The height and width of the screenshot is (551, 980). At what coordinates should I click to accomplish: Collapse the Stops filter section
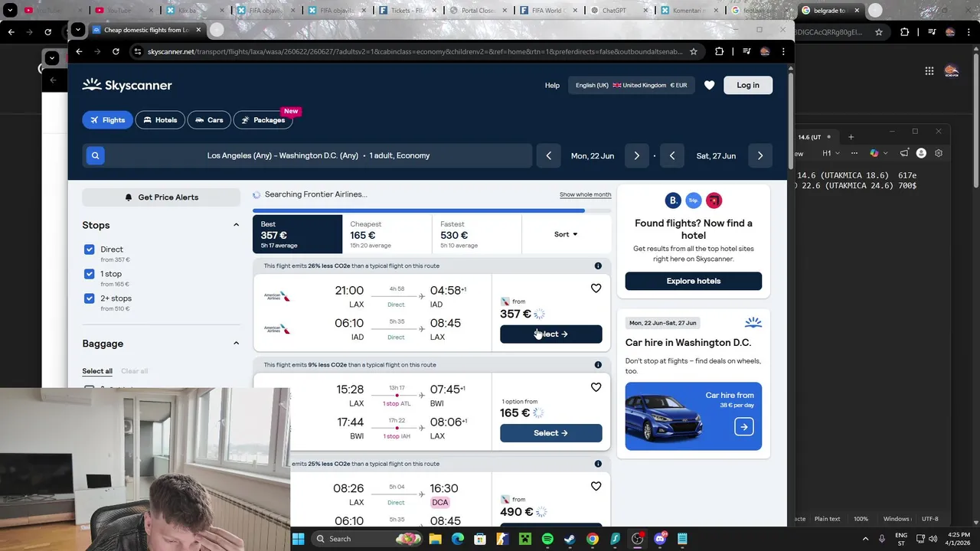click(236, 225)
